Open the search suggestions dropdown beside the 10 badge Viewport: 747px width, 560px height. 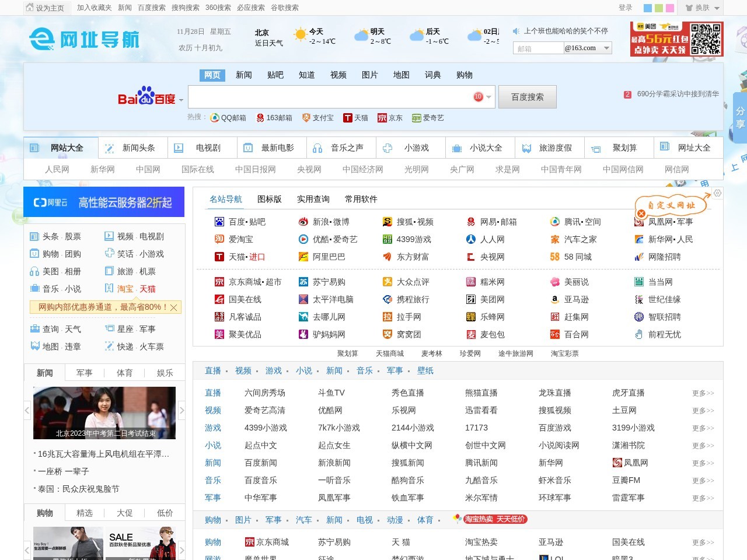tap(488, 97)
